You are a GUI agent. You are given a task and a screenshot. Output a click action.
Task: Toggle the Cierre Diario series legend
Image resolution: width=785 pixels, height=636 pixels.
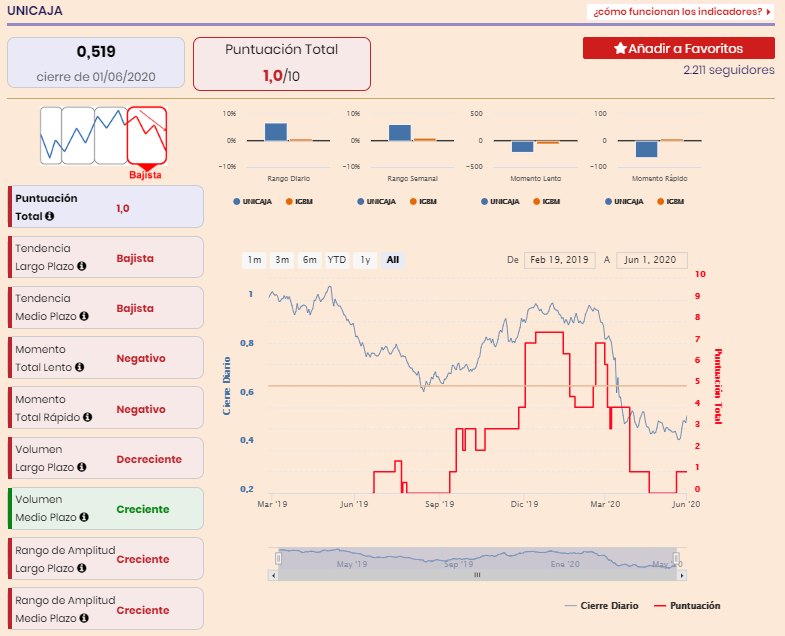click(x=601, y=605)
